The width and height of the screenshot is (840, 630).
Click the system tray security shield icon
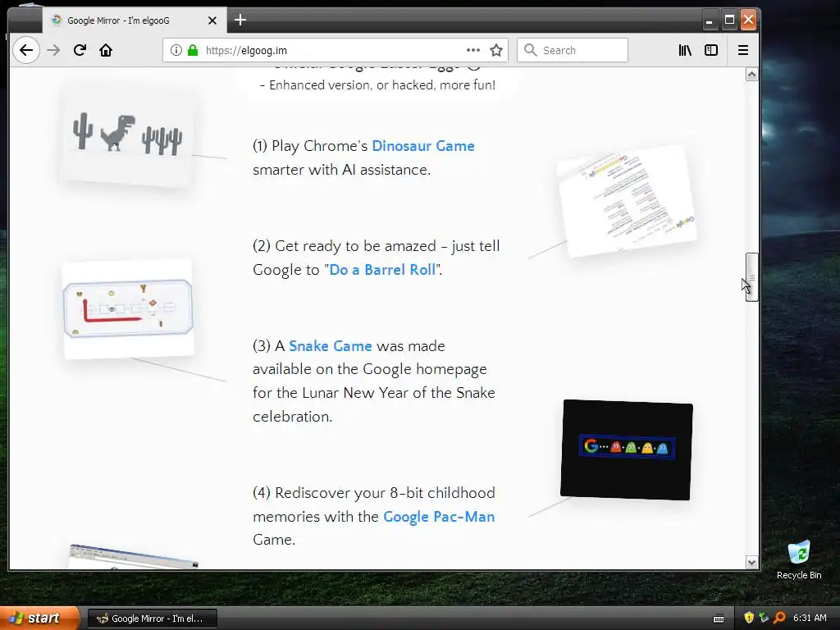748,618
